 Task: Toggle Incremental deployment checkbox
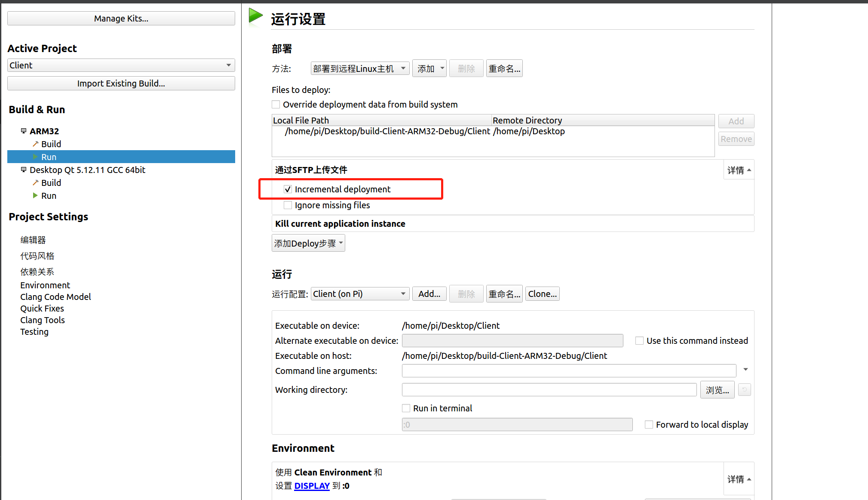pos(288,189)
